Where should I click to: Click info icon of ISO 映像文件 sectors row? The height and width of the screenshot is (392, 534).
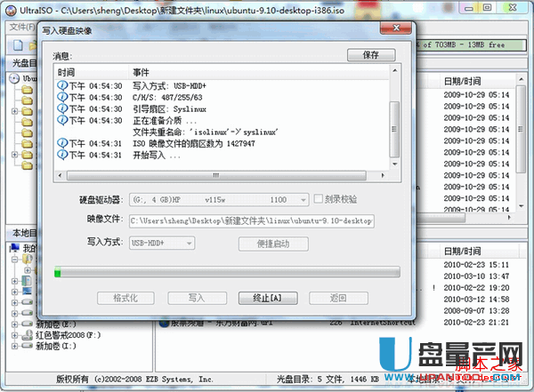click(62, 143)
